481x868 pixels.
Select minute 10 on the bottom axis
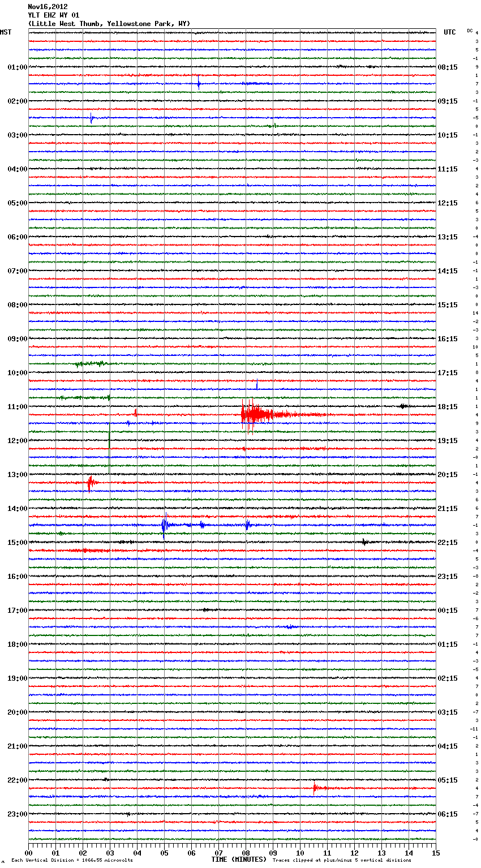[300, 853]
